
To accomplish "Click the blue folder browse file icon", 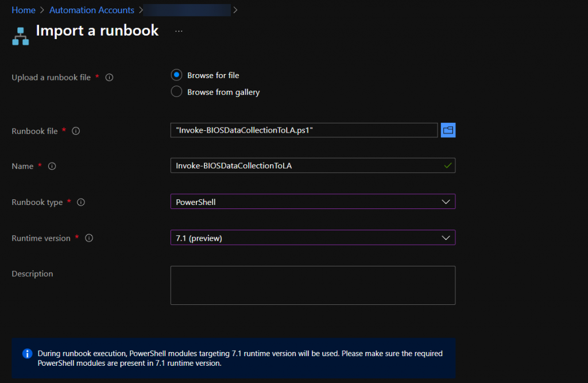I will pos(448,130).
